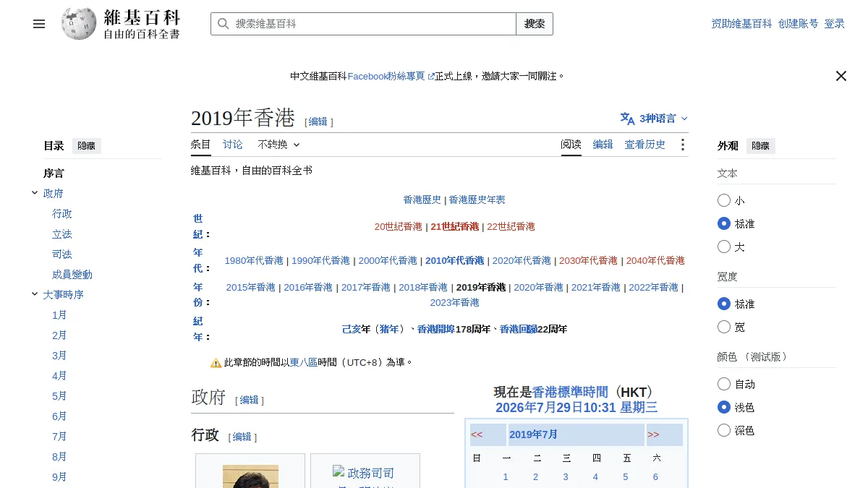
Task: Jump to 司法 in contents
Action: pyautogui.click(x=62, y=254)
